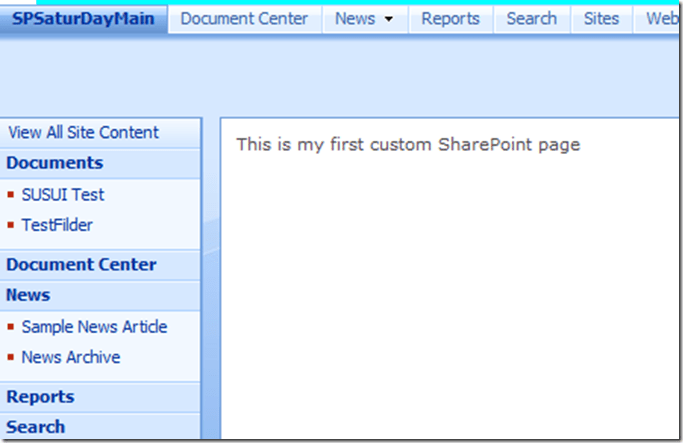Open SUSUI Test document library link
683x443 pixels.
pos(63,195)
